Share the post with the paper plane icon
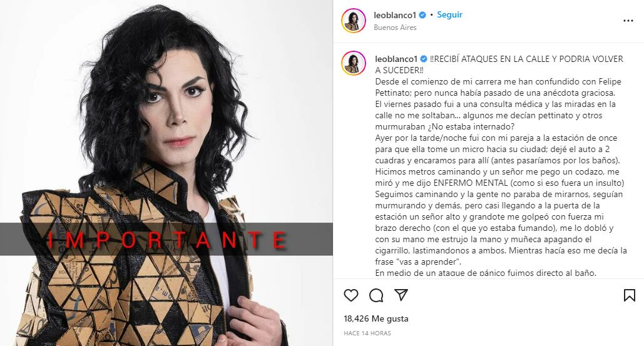The height and width of the screenshot is (346, 644). point(401,295)
